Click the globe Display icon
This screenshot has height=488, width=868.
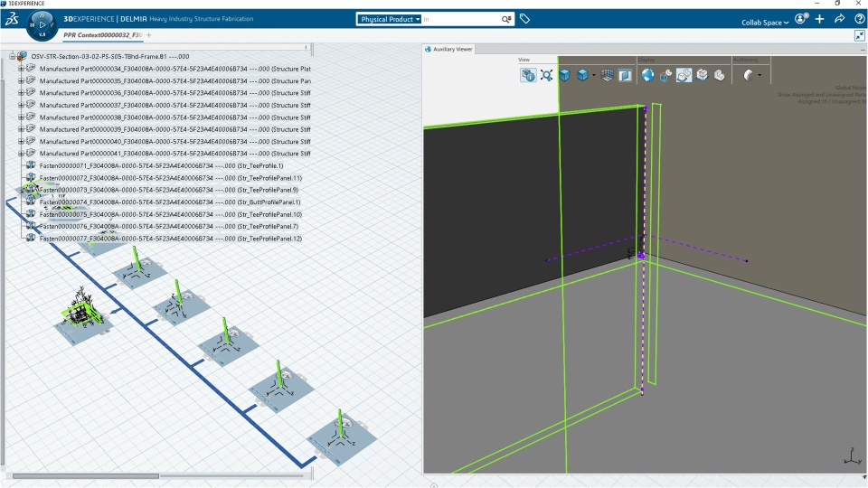coord(647,75)
